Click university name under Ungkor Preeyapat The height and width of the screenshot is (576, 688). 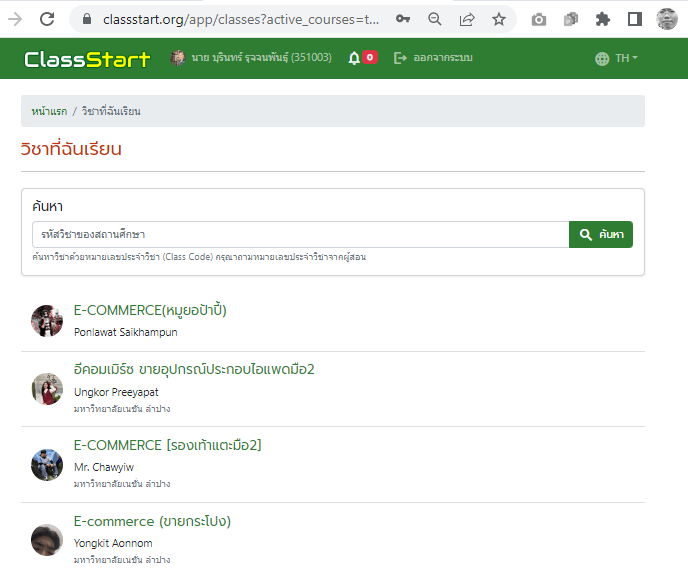tap(122, 409)
